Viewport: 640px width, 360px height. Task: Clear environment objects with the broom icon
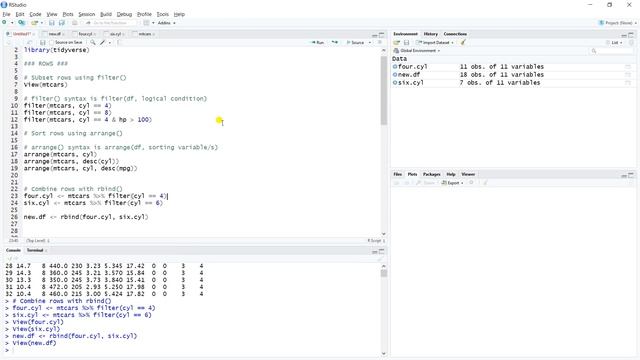tap(463, 42)
